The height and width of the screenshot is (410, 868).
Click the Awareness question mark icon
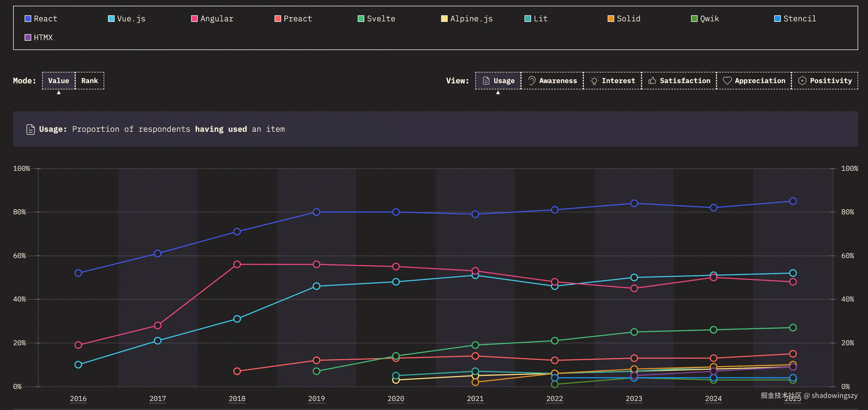(532, 81)
